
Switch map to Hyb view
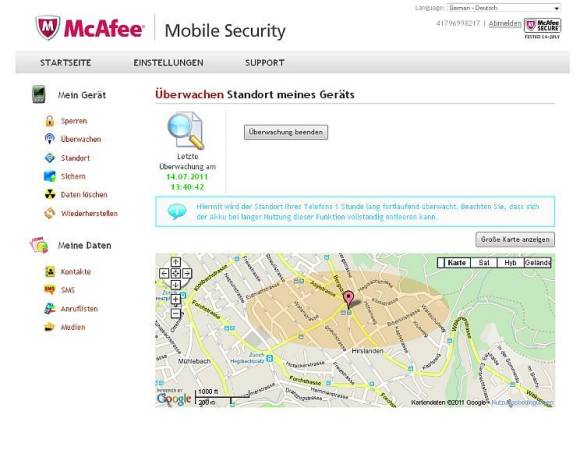coord(510,263)
